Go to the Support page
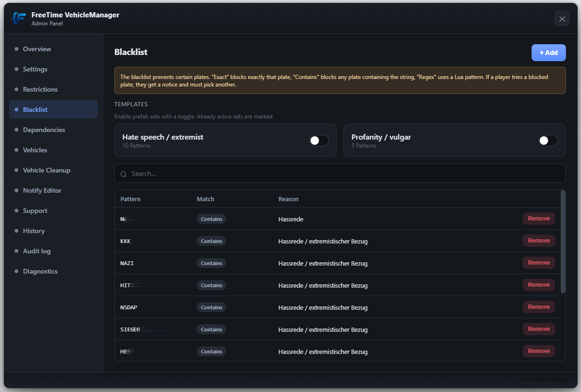The image size is (581, 392). coord(53,211)
